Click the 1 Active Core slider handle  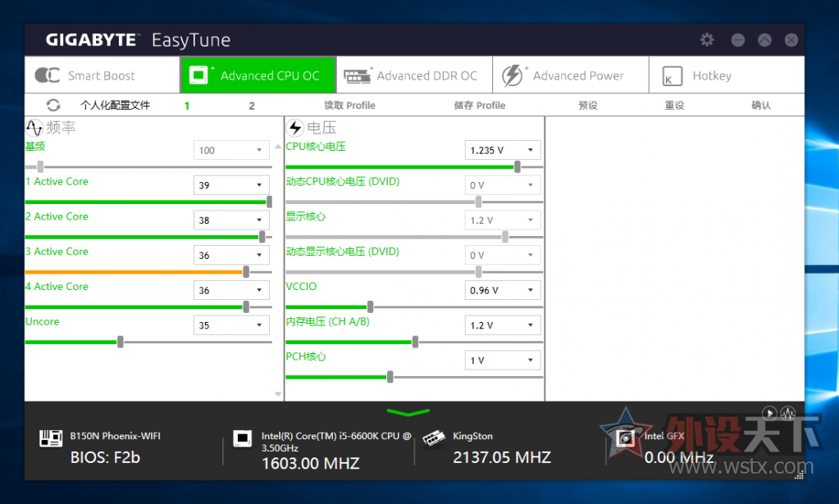pos(269,202)
